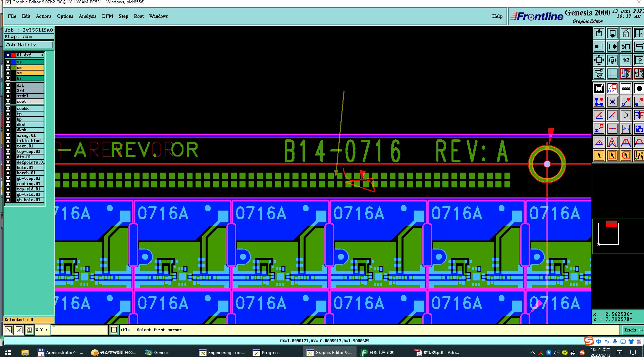Click the connected blue dots add-feature icon
Viewport: 644px width, 357px height.
pos(599,102)
